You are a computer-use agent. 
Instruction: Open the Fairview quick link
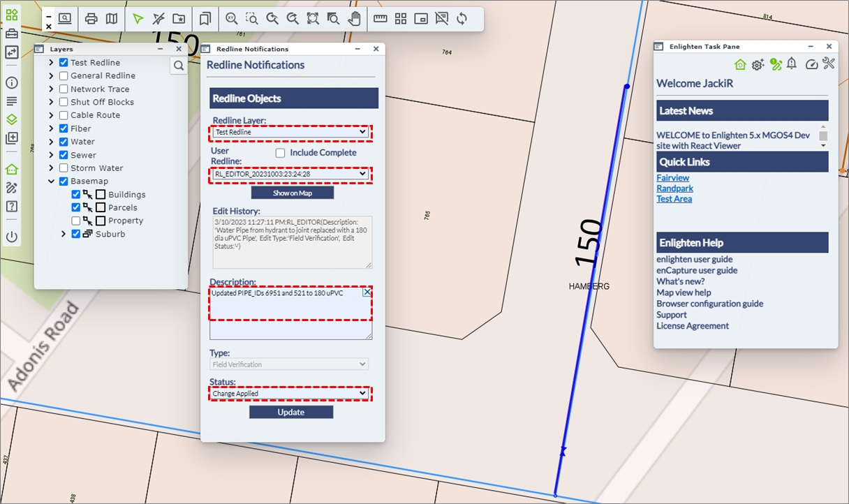(x=672, y=178)
